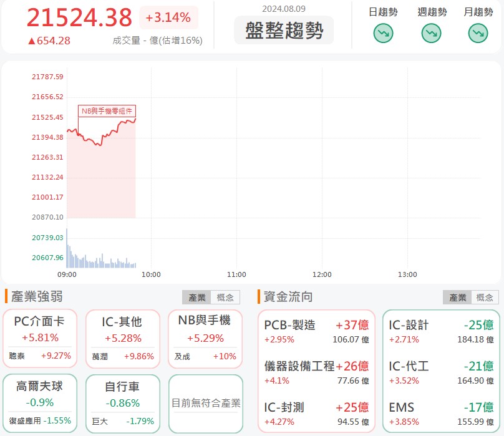Click the date 2024.08.09
Image resolution: width=504 pixels, height=436 pixels.
284,9
